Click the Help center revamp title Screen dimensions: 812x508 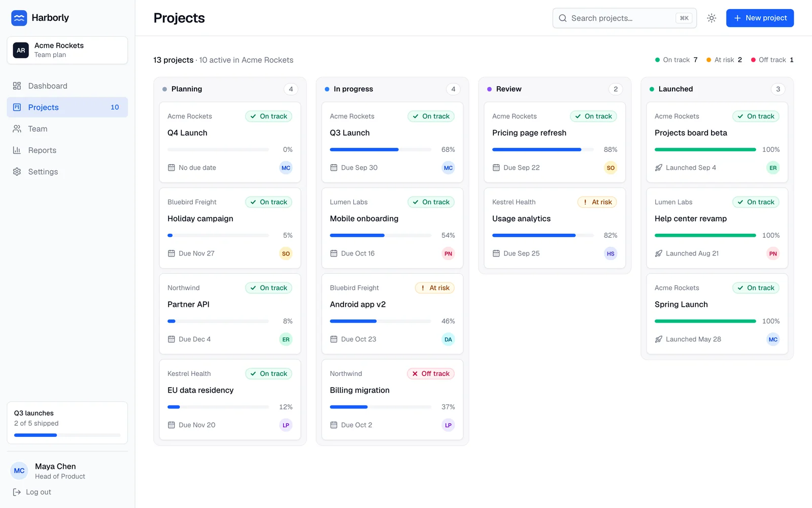point(691,219)
